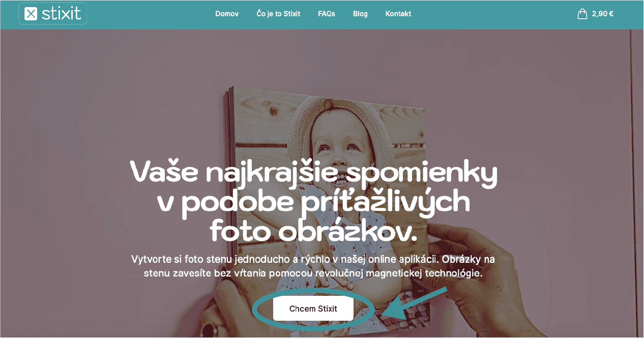644x338 pixels.
Task: Click the headline line v podobe príťažlivých
Action: pos(313,202)
